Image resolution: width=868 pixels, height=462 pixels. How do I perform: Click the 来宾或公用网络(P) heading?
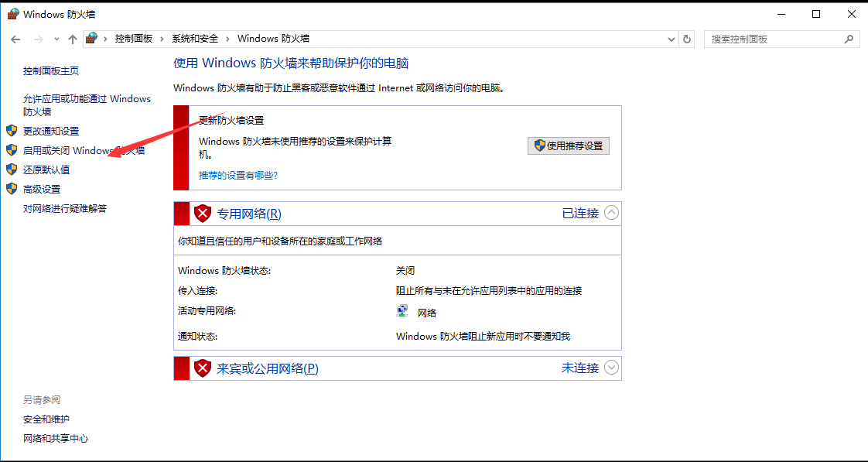[268, 368]
